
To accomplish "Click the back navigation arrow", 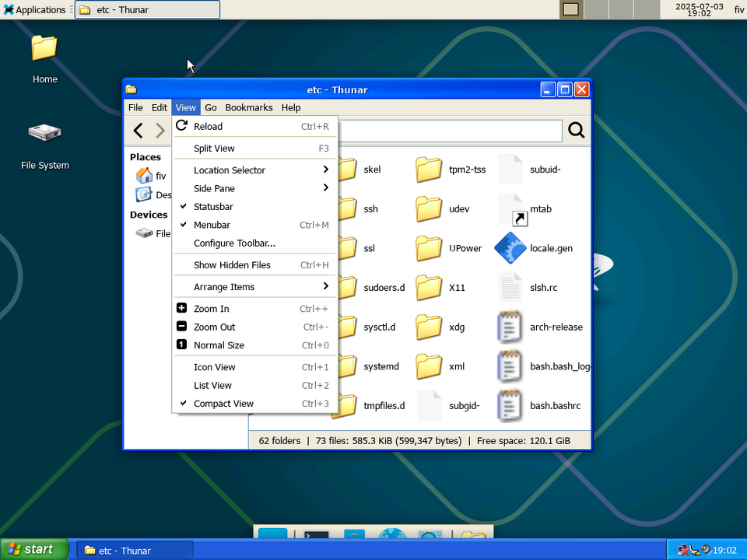I will [x=138, y=130].
